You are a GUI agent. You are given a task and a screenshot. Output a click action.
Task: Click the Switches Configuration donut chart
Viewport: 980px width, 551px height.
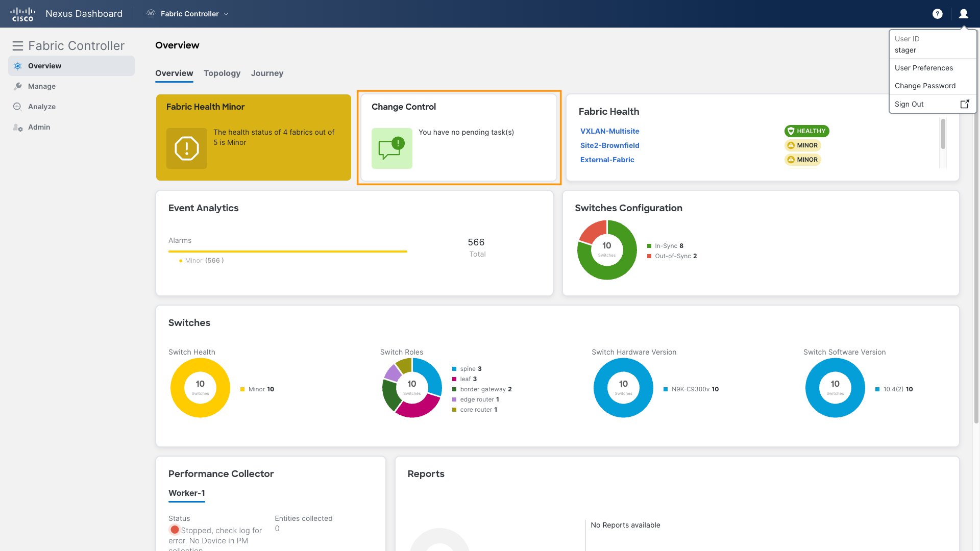pos(607,250)
